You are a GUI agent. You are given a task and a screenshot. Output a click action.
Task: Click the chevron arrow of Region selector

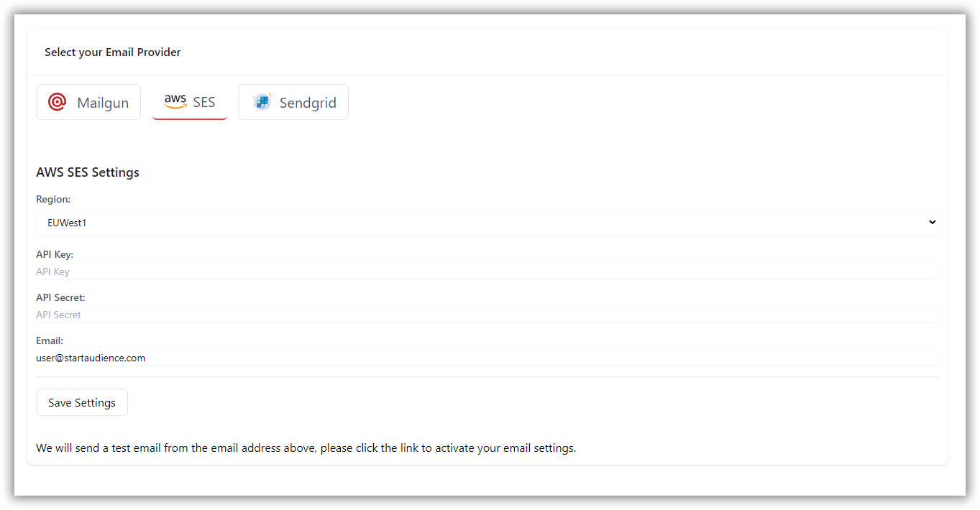[x=932, y=222]
